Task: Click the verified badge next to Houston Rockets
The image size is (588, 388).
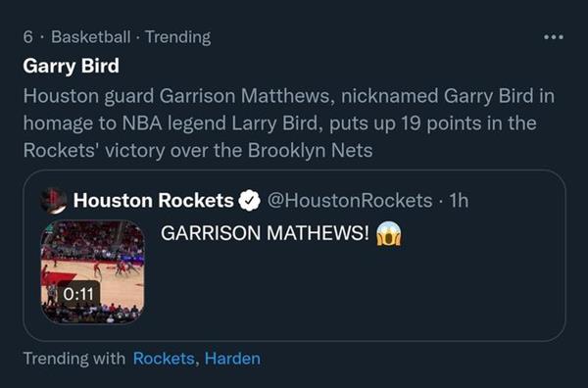Action: pyautogui.click(x=250, y=201)
